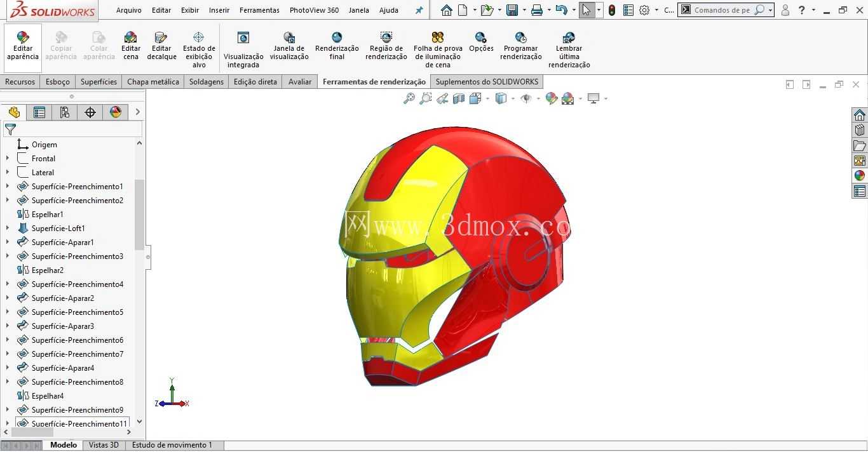Image resolution: width=868 pixels, height=452 pixels.
Task: Switch to the Chapa metálica tab
Action: pos(153,82)
